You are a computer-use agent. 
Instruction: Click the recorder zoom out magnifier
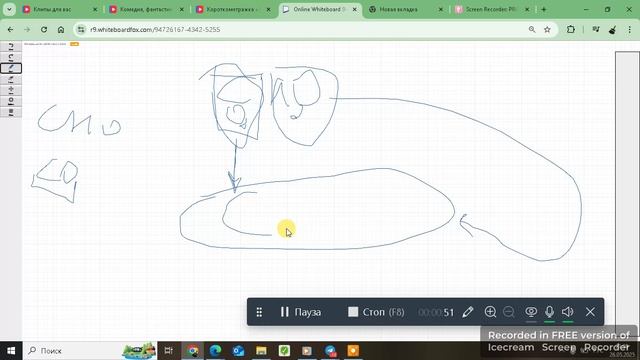(509, 312)
